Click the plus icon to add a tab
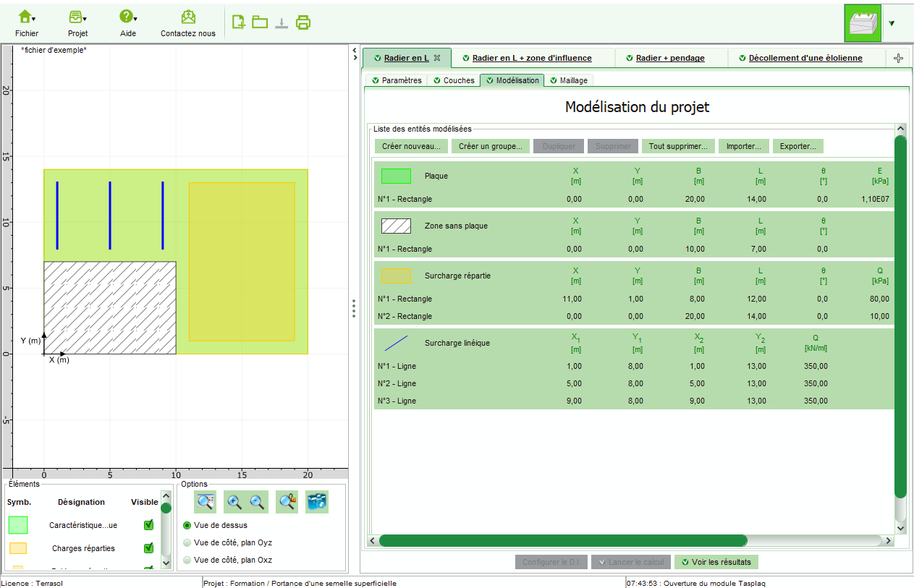 [x=898, y=59]
